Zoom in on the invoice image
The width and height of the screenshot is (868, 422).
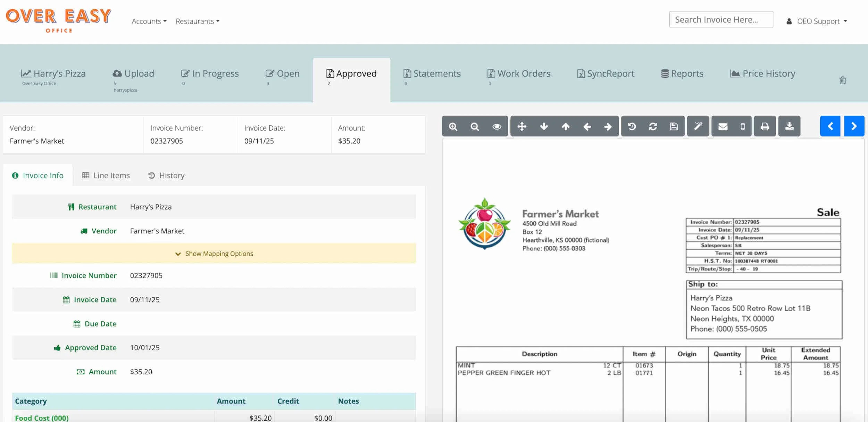click(453, 126)
